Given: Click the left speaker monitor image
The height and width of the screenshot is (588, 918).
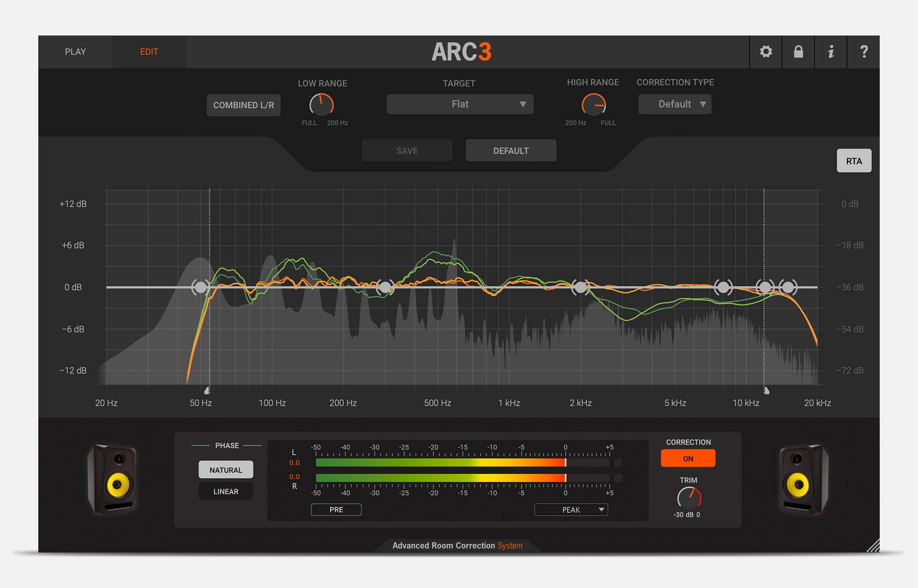Looking at the screenshot, I should tap(113, 480).
